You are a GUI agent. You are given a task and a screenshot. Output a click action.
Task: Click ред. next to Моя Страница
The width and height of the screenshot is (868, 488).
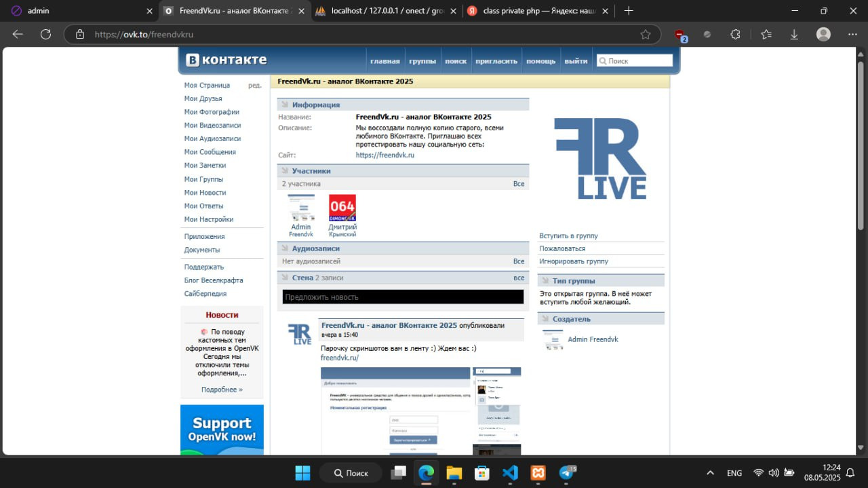(x=254, y=86)
